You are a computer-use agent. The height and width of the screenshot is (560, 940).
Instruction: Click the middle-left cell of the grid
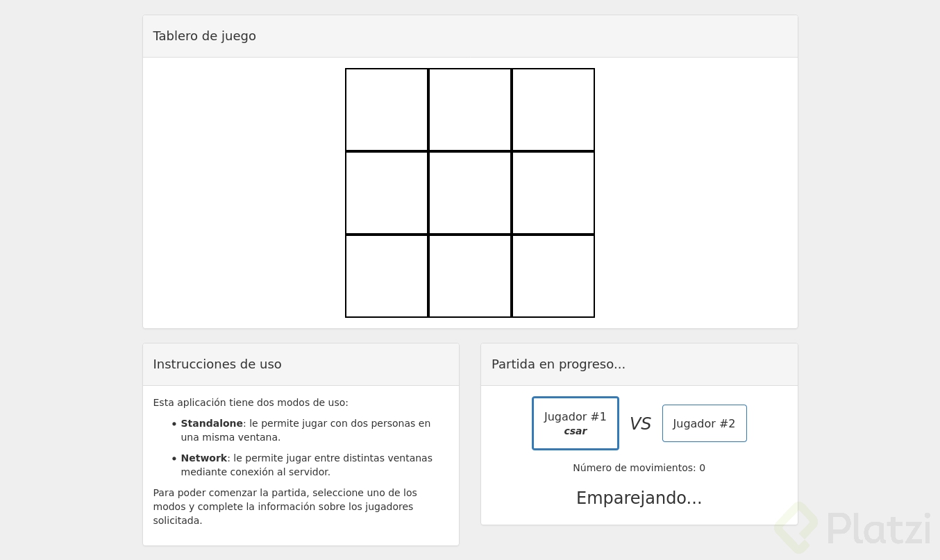(387, 193)
